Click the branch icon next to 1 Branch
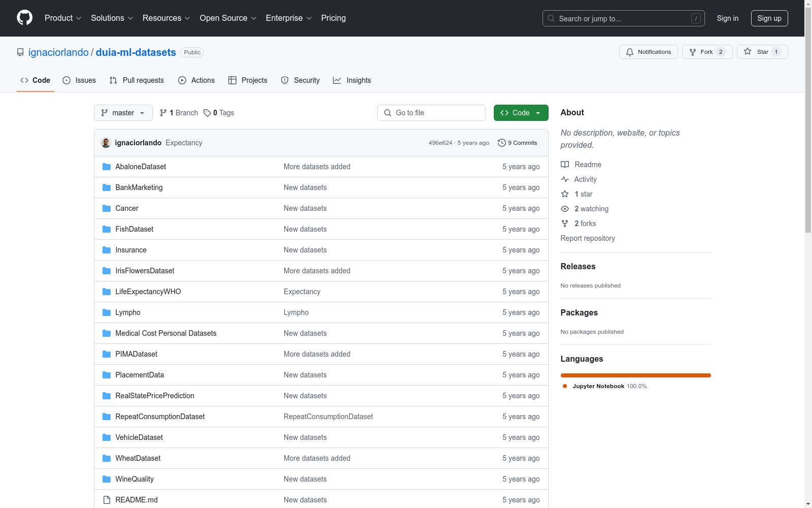Screen dimensions: 812x508 click(x=163, y=113)
